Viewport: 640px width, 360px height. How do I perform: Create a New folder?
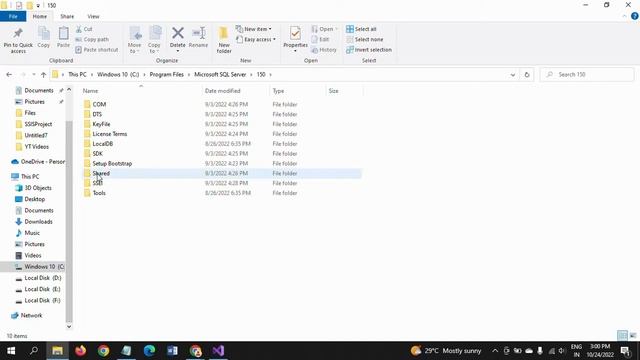[x=224, y=40]
